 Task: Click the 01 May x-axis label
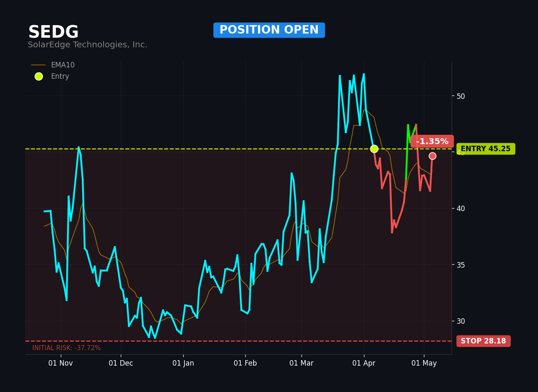coord(424,363)
